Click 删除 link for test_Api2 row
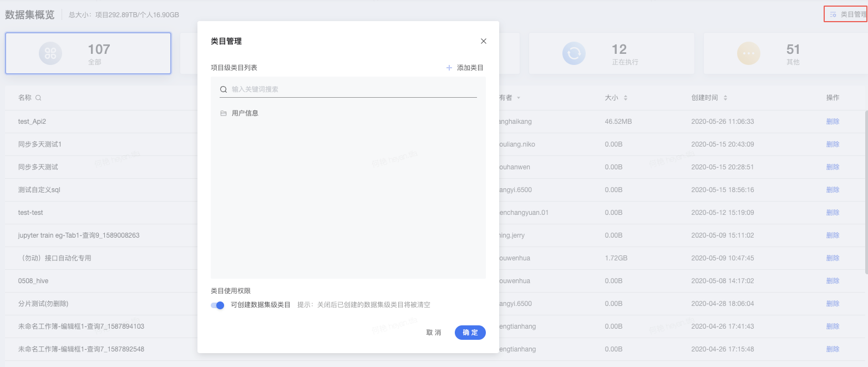Viewport: 868px width, 367px height. point(833,122)
